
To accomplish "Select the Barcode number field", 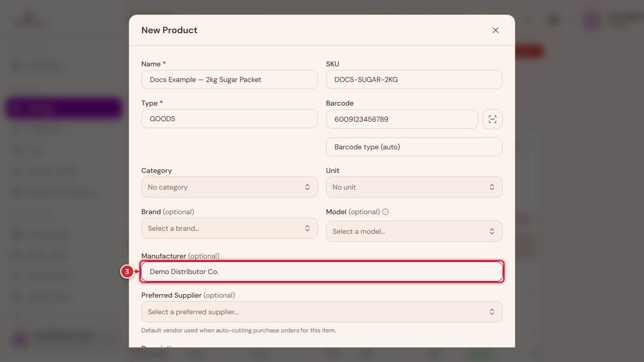I will click(402, 119).
